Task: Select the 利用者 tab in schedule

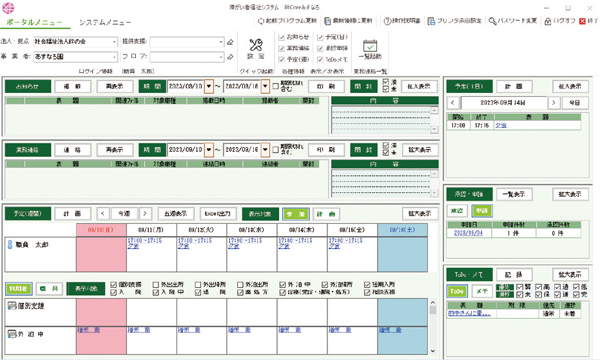Action: 19,288
